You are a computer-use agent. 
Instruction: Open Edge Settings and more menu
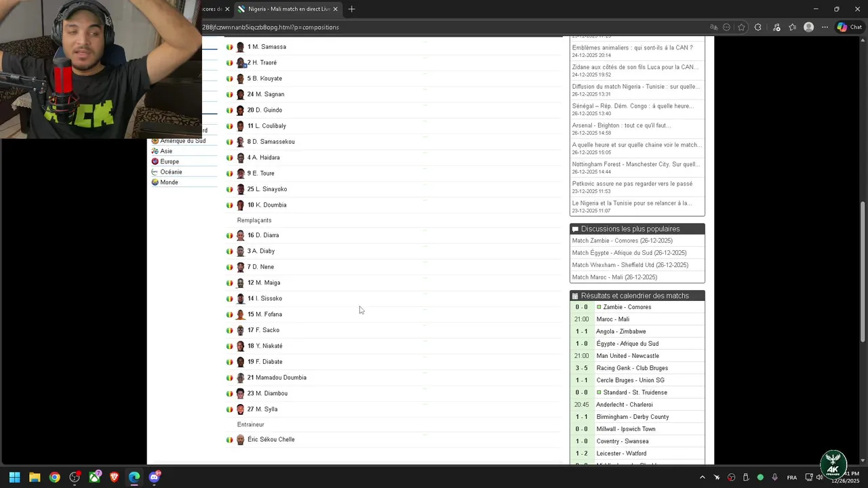(825, 27)
